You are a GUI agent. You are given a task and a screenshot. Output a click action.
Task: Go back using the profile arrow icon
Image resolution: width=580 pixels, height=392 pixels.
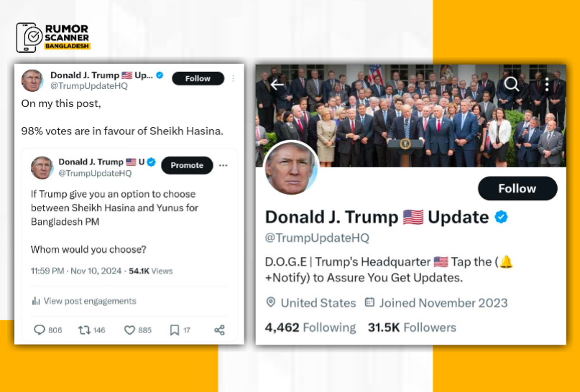277,85
